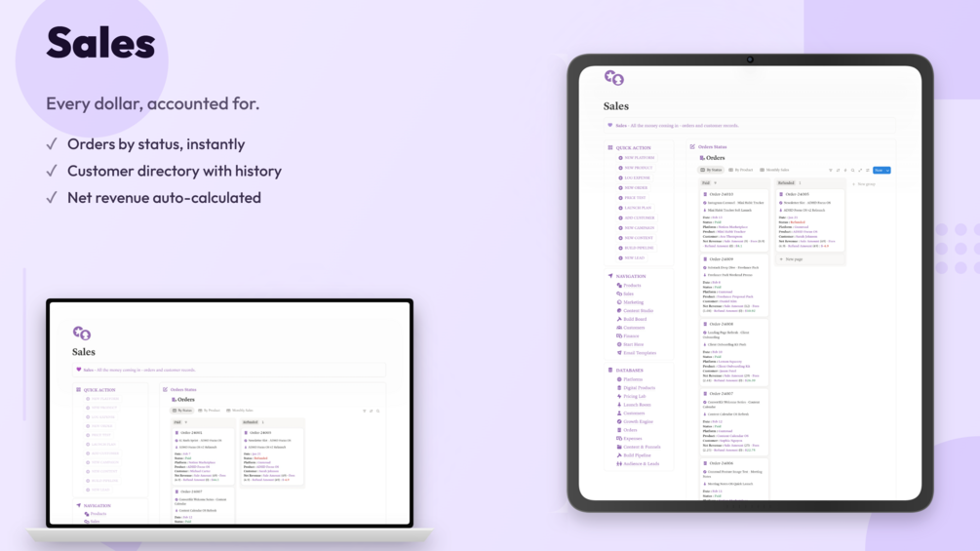Click the lightning automation icon in tablet Orders toolbar
Viewport: 980px width, 551px height.
pos(845,170)
